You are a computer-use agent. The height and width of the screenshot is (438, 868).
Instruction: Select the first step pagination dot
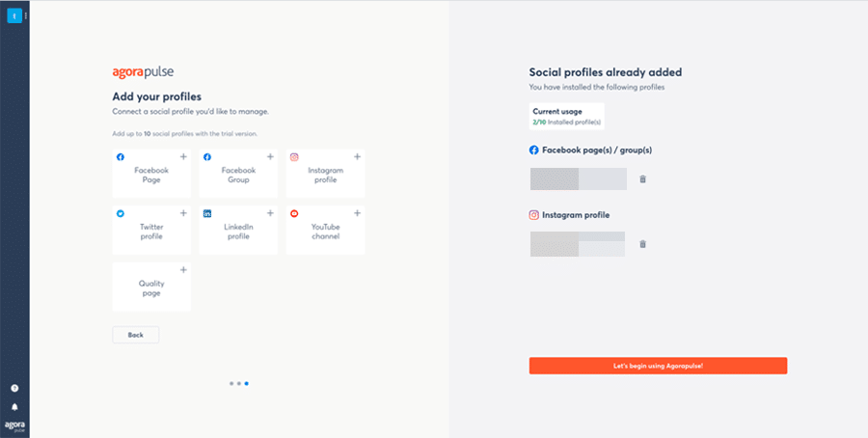[231, 383]
